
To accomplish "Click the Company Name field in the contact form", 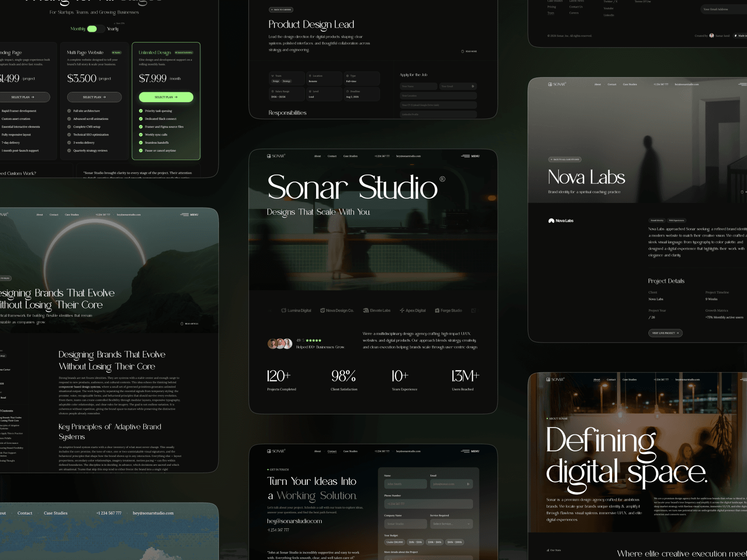I will pyautogui.click(x=406, y=524).
